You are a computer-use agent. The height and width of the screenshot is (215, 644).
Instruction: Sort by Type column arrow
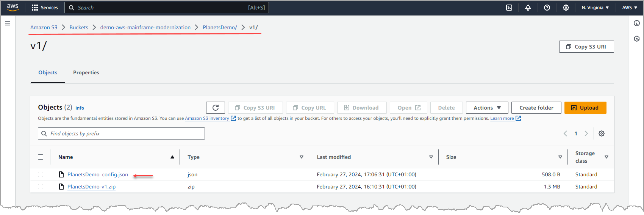[x=302, y=157]
